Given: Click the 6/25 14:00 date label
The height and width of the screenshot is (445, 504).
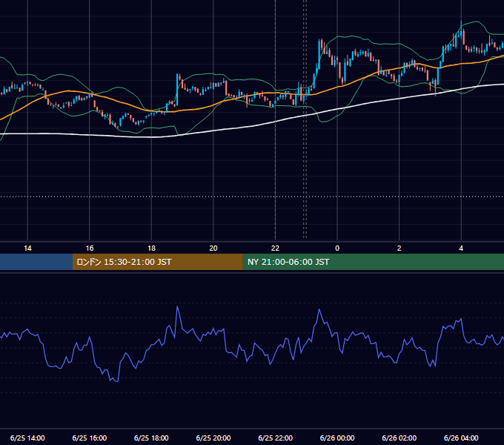Looking at the screenshot, I should coord(27,438).
